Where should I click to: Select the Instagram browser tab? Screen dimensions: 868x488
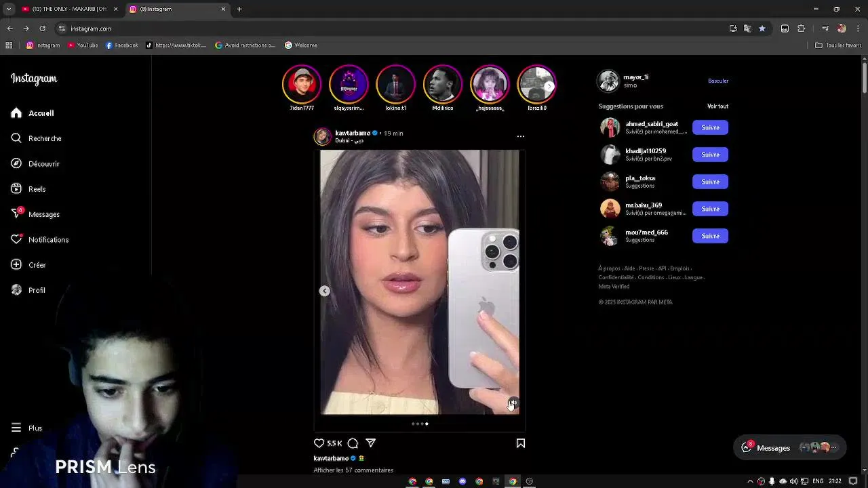click(176, 9)
